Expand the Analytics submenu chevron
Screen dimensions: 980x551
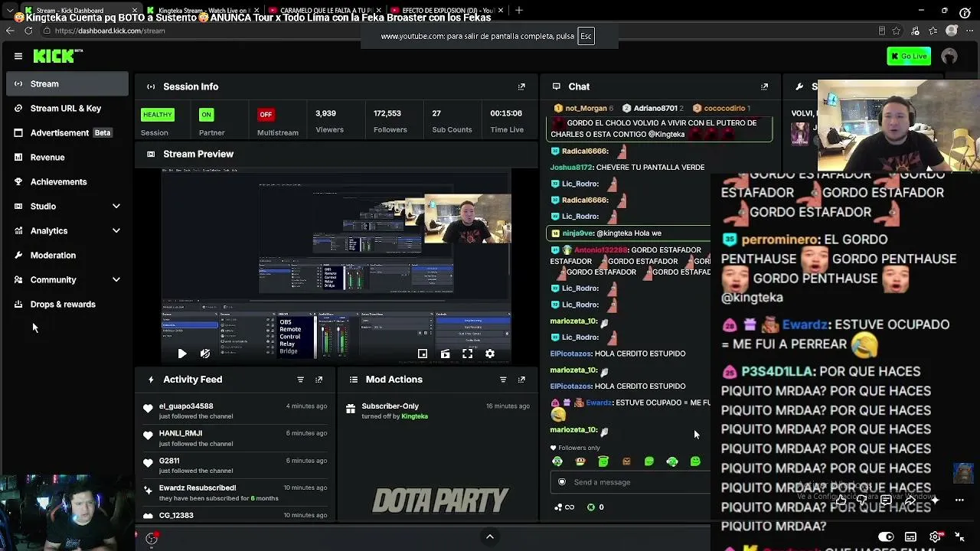coord(116,231)
